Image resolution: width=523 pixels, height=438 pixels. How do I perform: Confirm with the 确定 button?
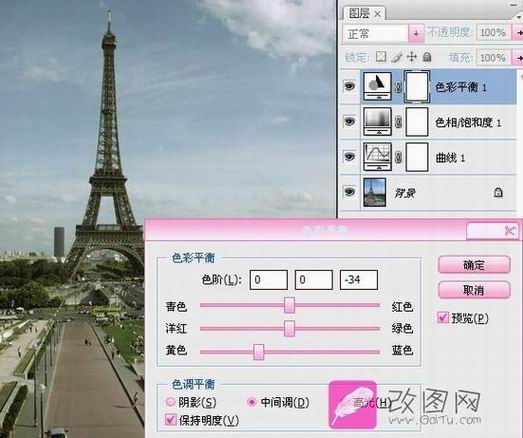point(474,265)
